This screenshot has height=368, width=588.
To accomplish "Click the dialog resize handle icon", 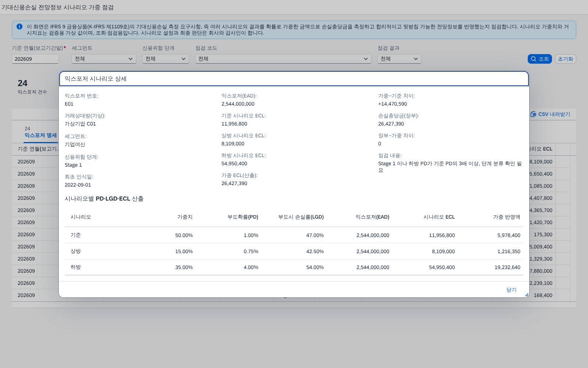I will tap(526, 295).
